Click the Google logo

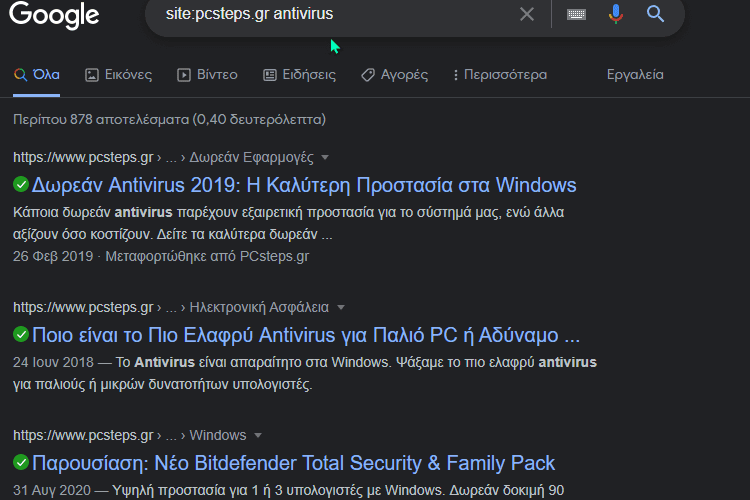pos(54,15)
